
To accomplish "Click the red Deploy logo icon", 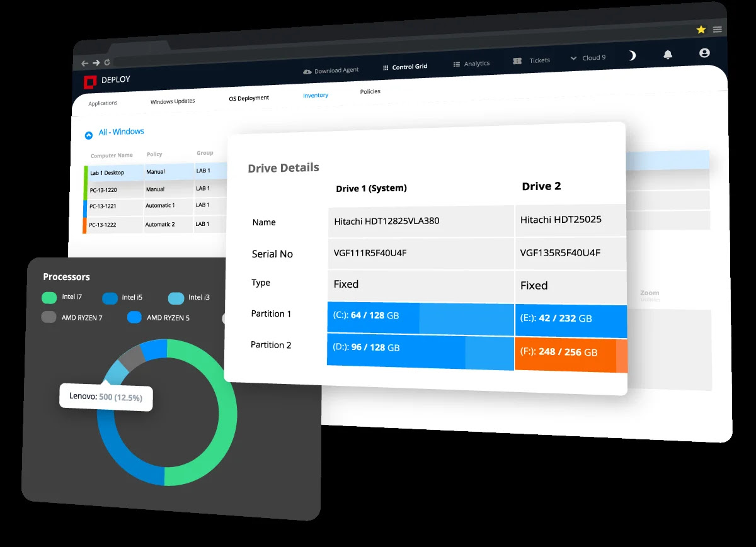I will point(90,82).
